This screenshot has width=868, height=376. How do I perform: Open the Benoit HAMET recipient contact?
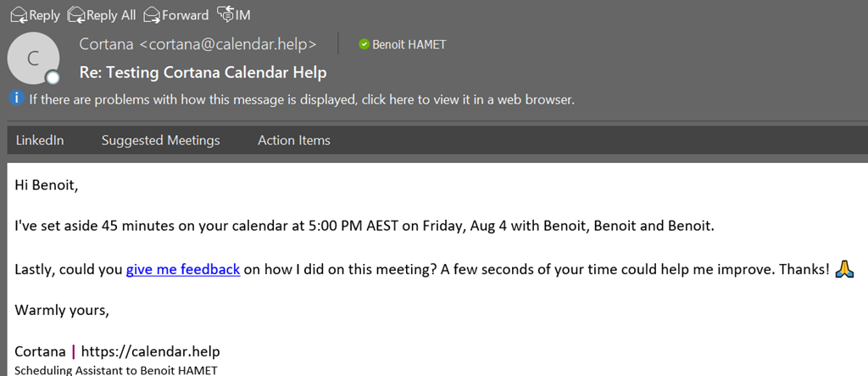[x=409, y=44]
